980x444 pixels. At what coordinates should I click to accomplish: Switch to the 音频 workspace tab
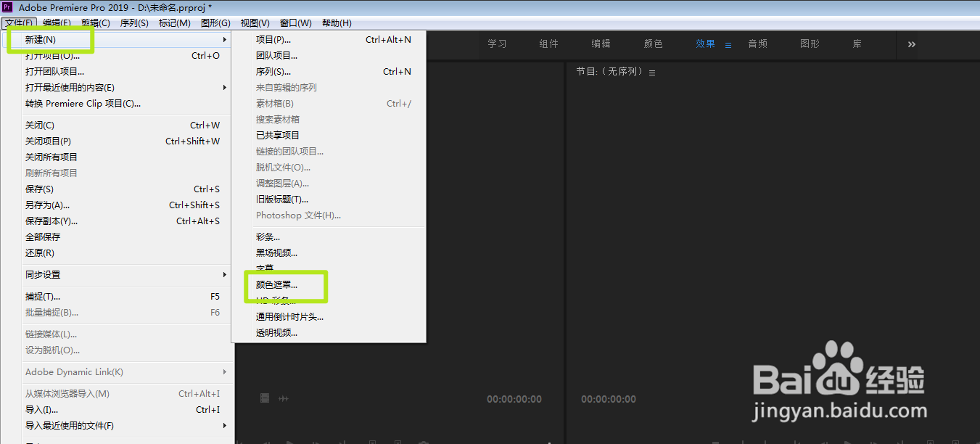click(758, 44)
